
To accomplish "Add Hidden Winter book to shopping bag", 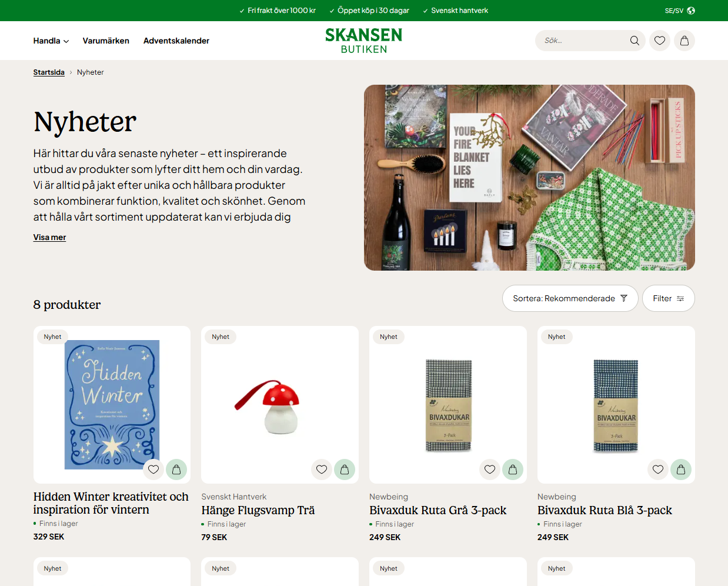I will coord(176,470).
